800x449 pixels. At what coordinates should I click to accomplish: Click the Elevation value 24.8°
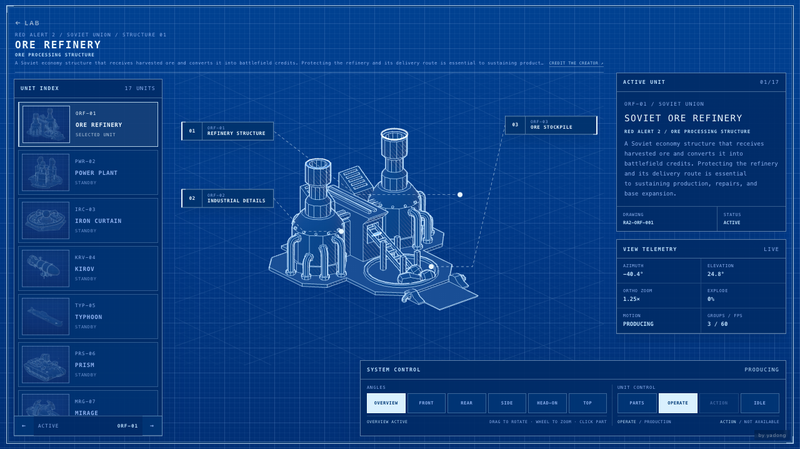click(x=715, y=274)
